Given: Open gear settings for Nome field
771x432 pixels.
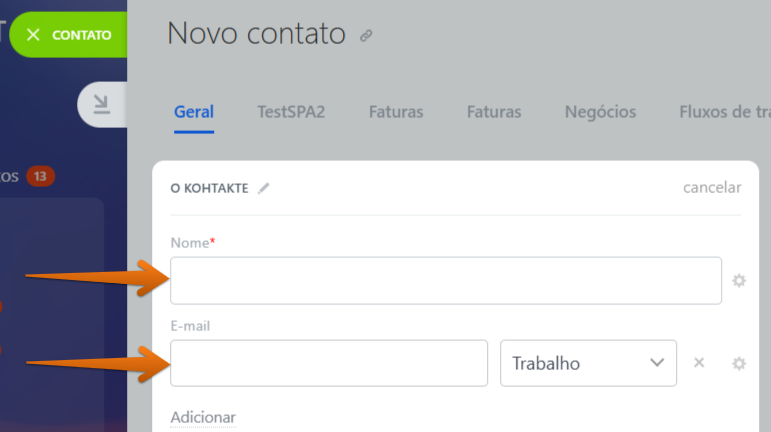Looking at the screenshot, I should pos(739,281).
